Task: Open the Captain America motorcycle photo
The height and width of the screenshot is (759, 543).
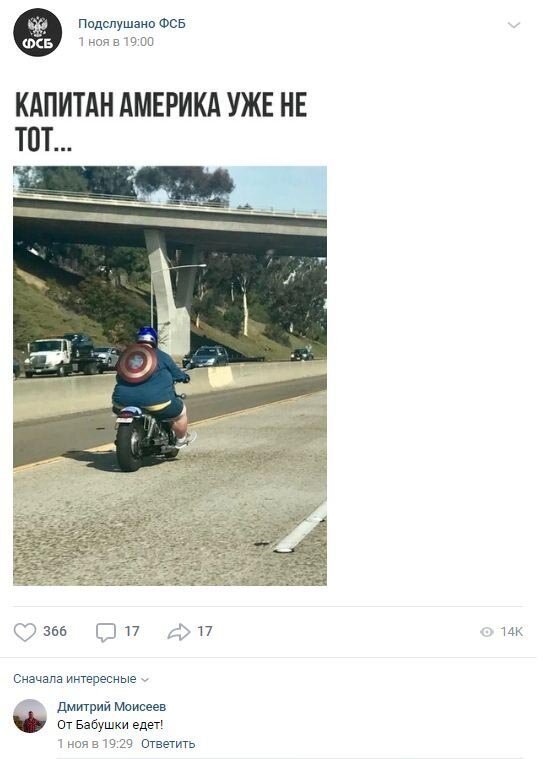Action: pyautogui.click(x=170, y=376)
